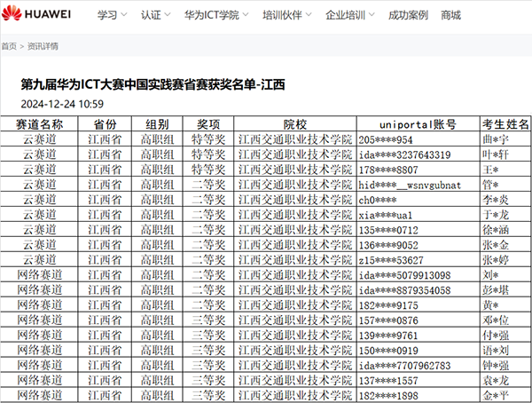Open the 认证 menu item
The width and height of the screenshot is (532, 403).
(x=151, y=15)
